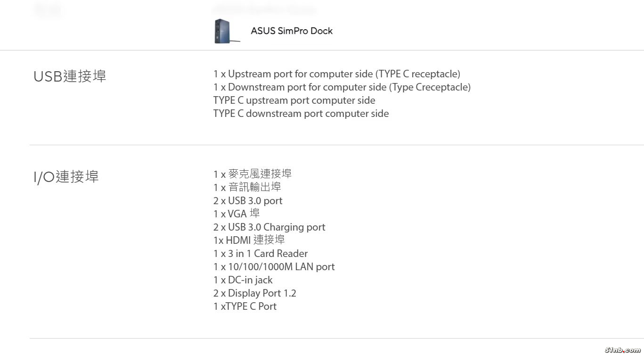644x356 pixels.
Task: Click the I/O連接埠 section heading
Action: click(x=66, y=177)
